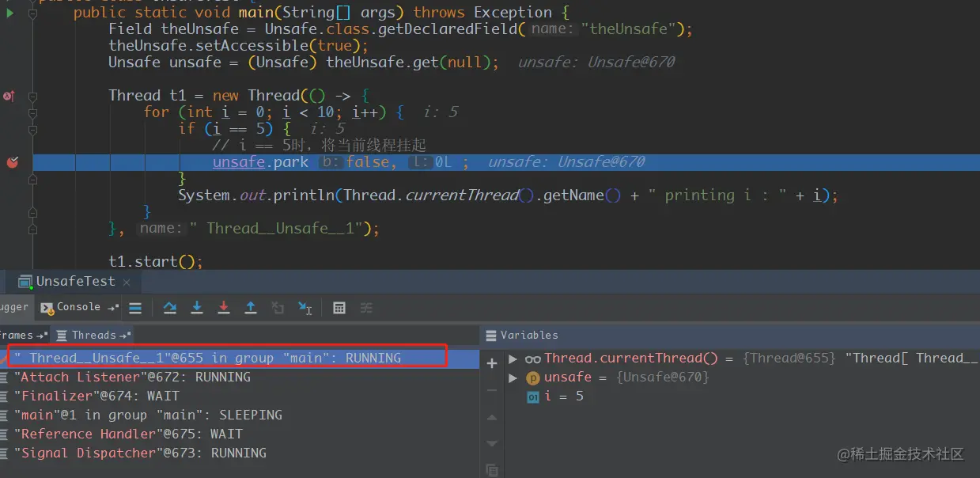Click the New Watch plus icon
This screenshot has height=478, width=980.
click(491, 363)
